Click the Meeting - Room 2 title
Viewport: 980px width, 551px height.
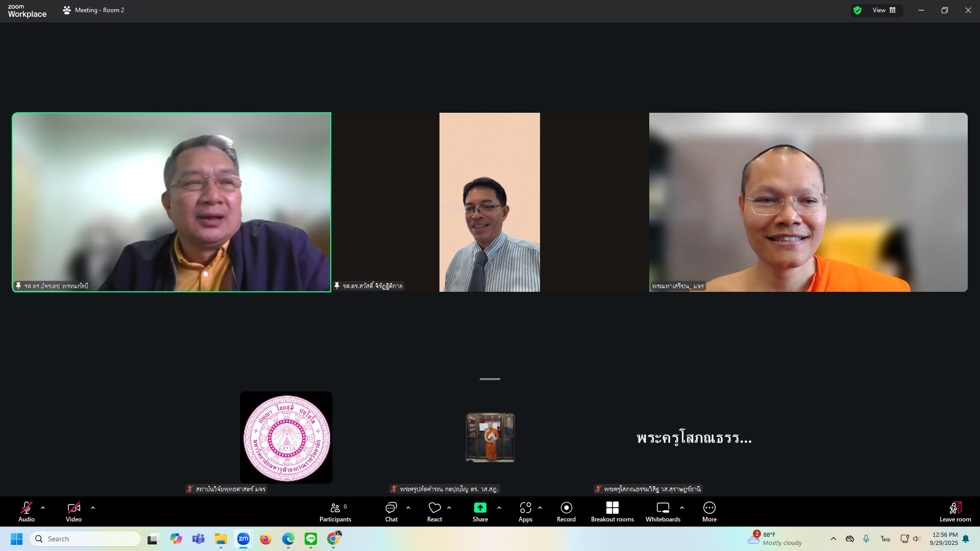pos(99,10)
